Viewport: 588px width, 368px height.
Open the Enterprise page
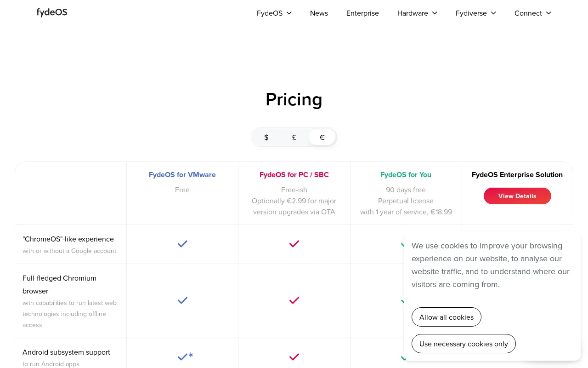tap(362, 13)
